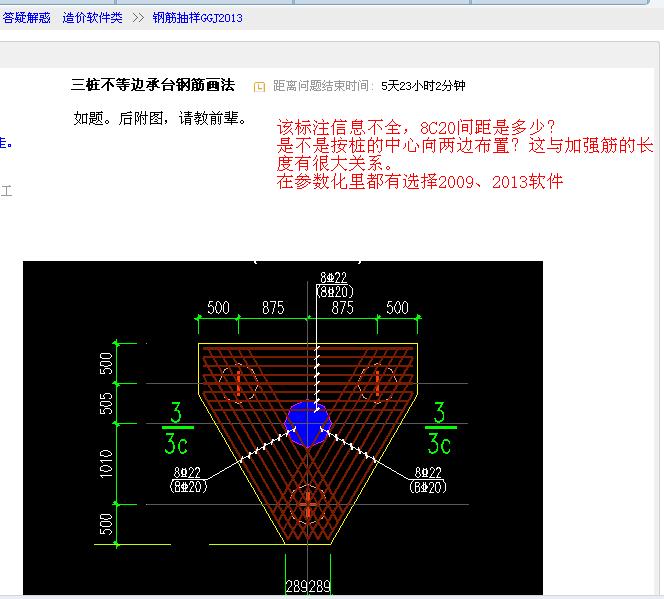Click the 289289 bottom dimension text
664x599 pixels.
pos(308,586)
